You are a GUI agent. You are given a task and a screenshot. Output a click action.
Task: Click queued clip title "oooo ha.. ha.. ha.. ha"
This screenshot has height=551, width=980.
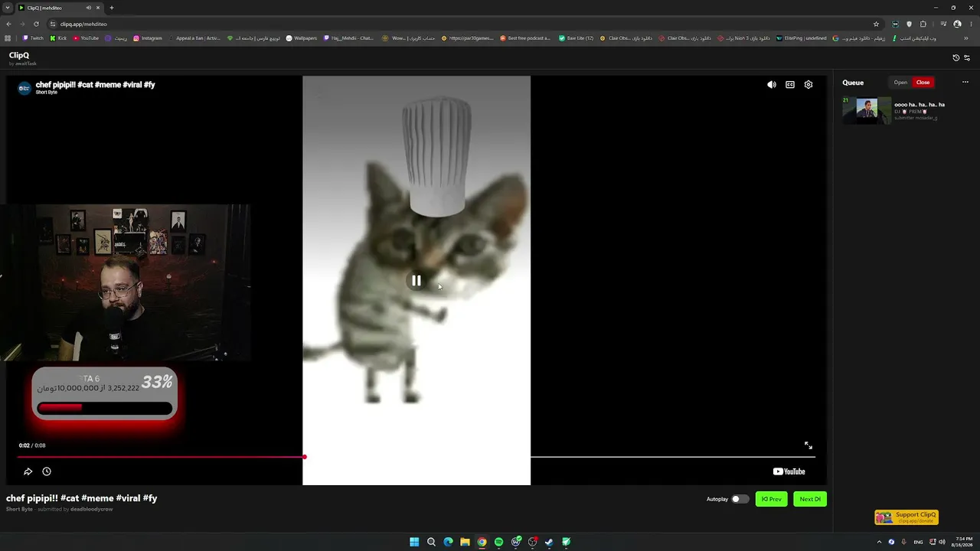(920, 105)
